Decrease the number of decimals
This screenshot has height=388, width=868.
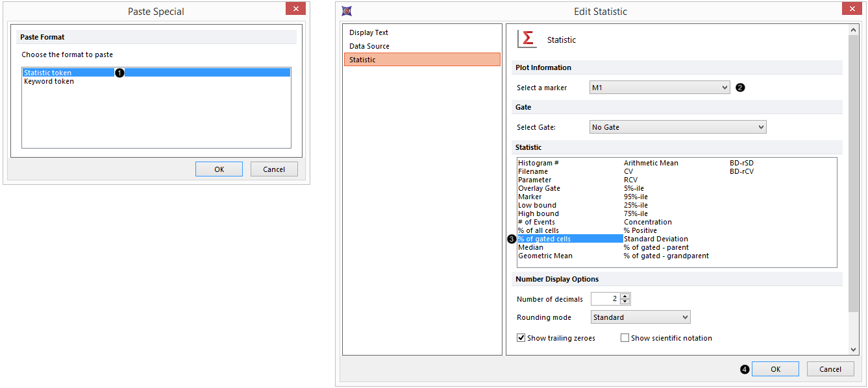pyautogui.click(x=625, y=302)
